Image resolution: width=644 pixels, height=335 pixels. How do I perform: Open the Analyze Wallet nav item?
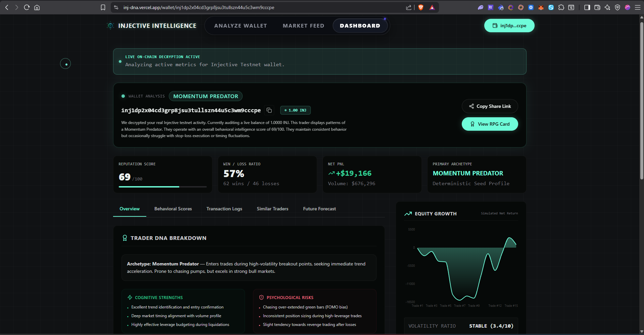coord(241,26)
